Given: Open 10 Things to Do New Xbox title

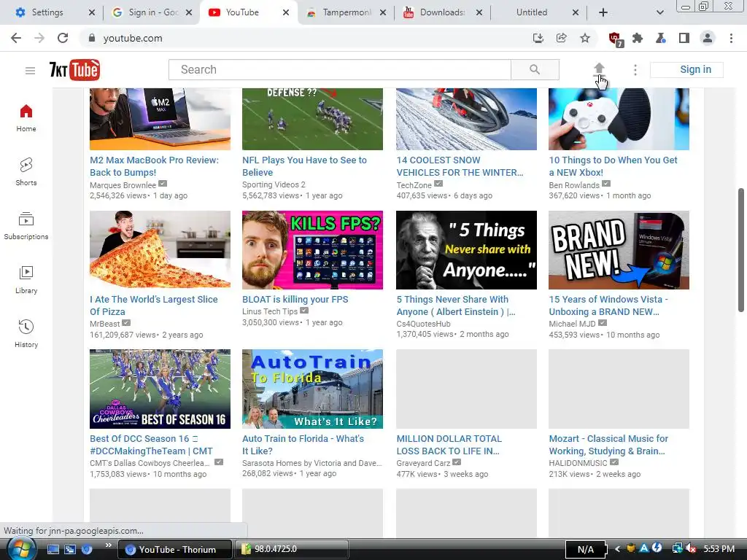Looking at the screenshot, I should click(613, 166).
